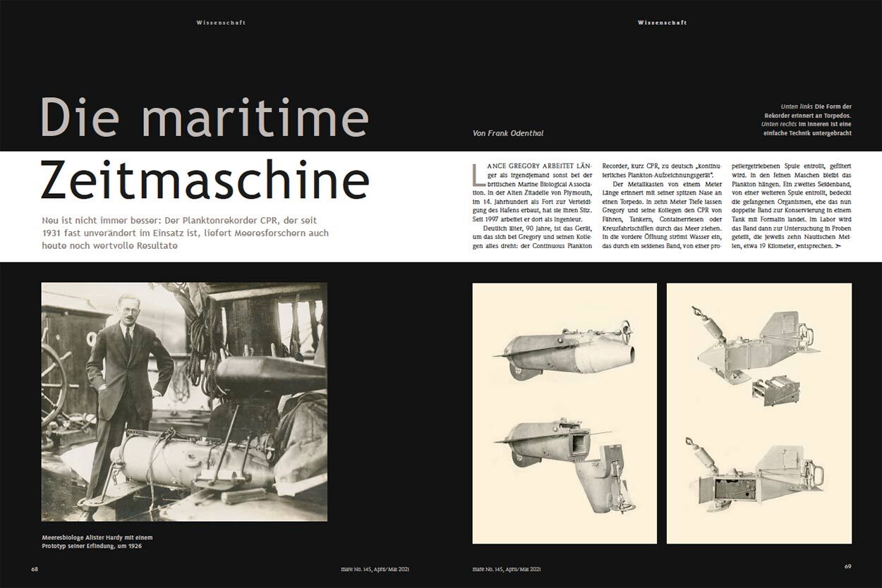The width and height of the screenshot is (882, 588).
Task: Select the Alister Hardy prototype photo caption
Action: click(x=97, y=541)
